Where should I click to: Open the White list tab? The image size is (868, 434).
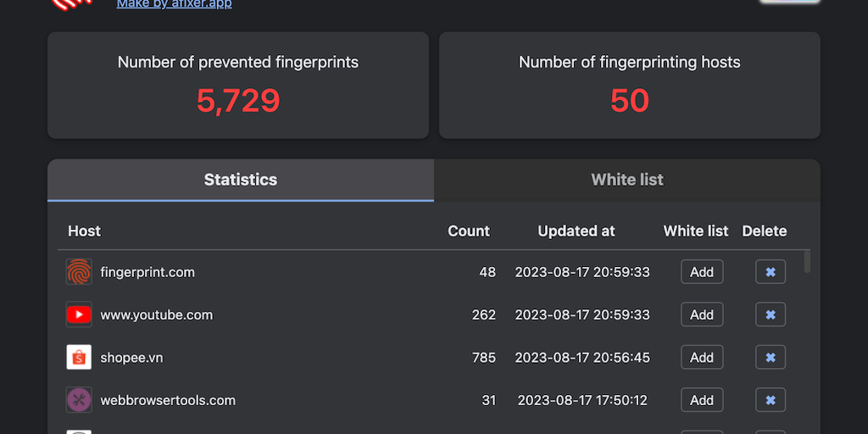627,180
